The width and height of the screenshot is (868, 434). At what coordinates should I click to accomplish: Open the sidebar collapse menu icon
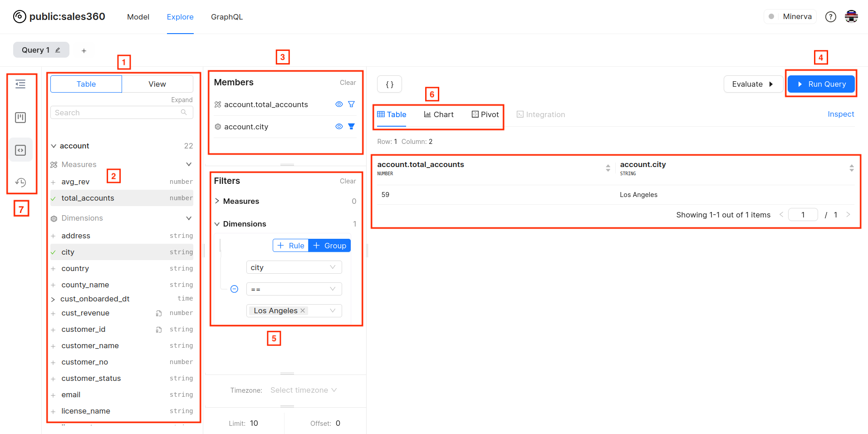(20, 84)
